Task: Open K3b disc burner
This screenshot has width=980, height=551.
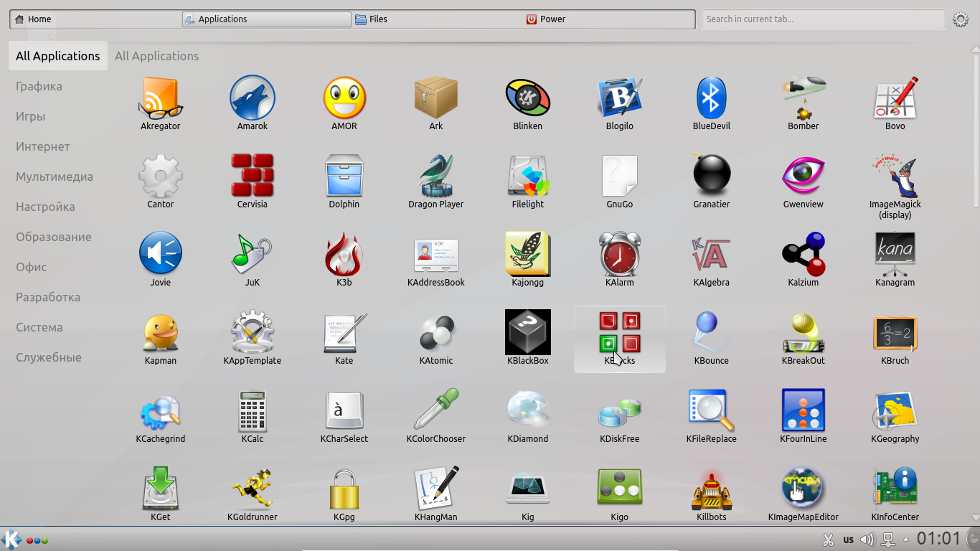Action: pos(344,260)
